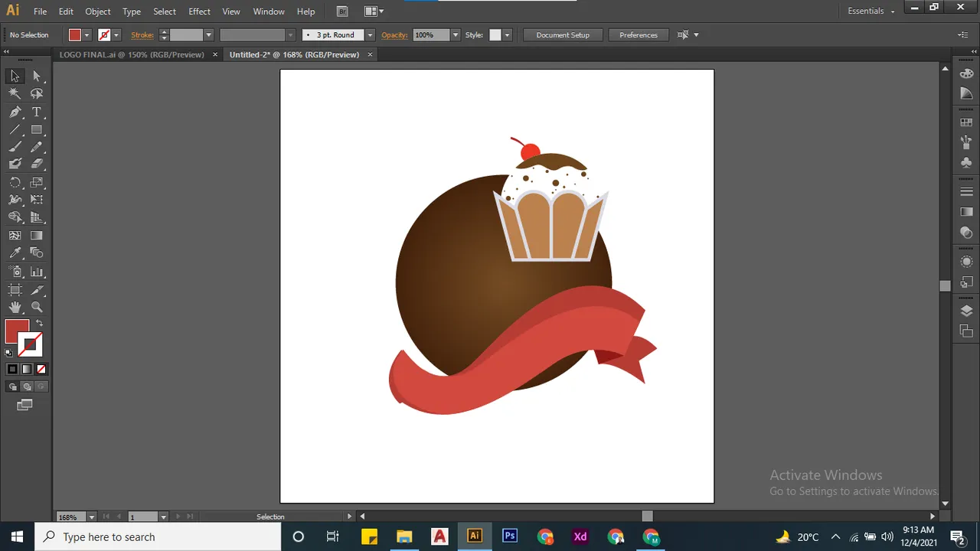
Task: Open the stroke weight dropdown
Action: click(208, 35)
